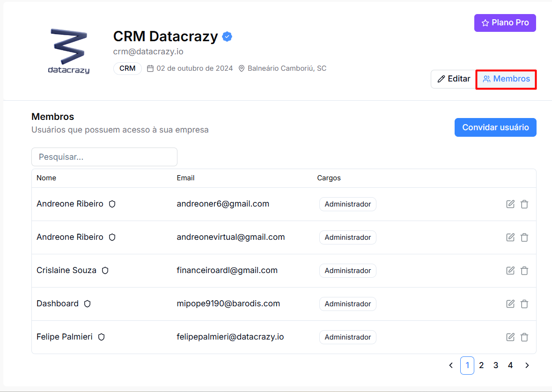
Task: Open page 2 of members list
Action: click(x=481, y=365)
